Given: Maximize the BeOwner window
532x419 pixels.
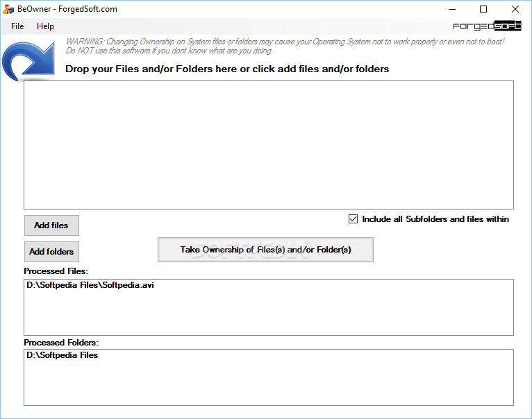Looking at the screenshot, I should (x=483, y=9).
